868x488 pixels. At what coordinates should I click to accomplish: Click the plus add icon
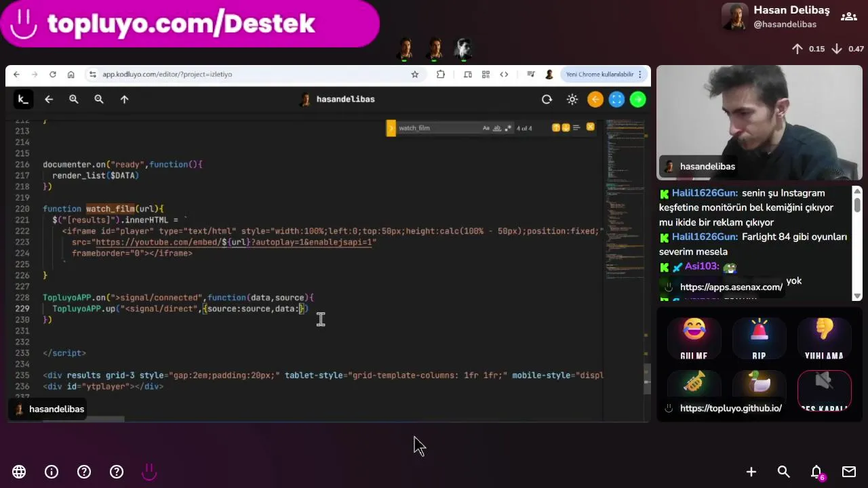point(751,472)
